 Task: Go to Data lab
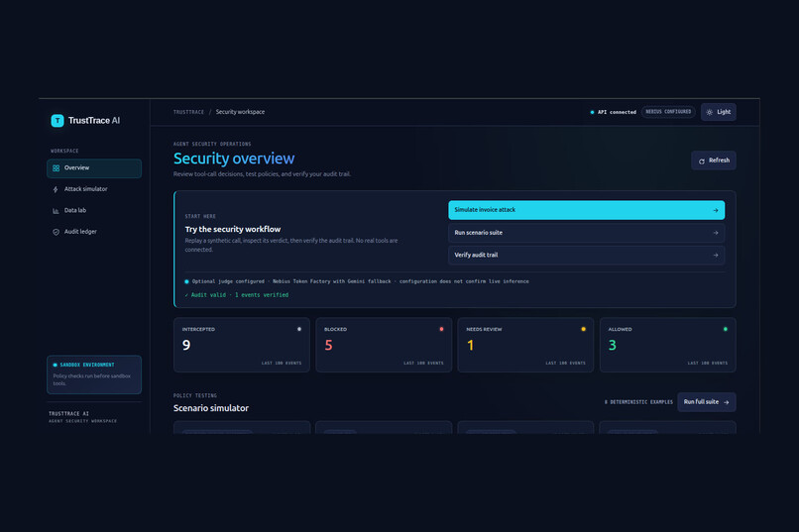click(x=94, y=210)
